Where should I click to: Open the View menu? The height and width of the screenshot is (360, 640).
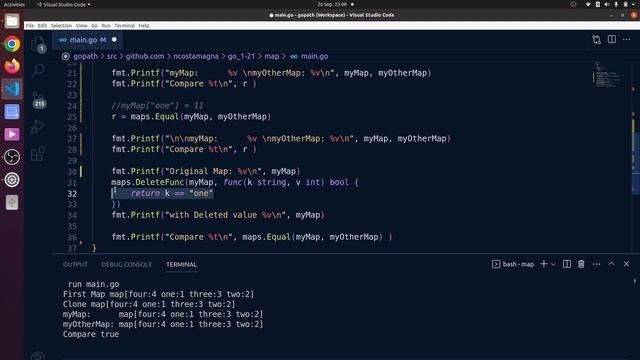click(x=81, y=26)
